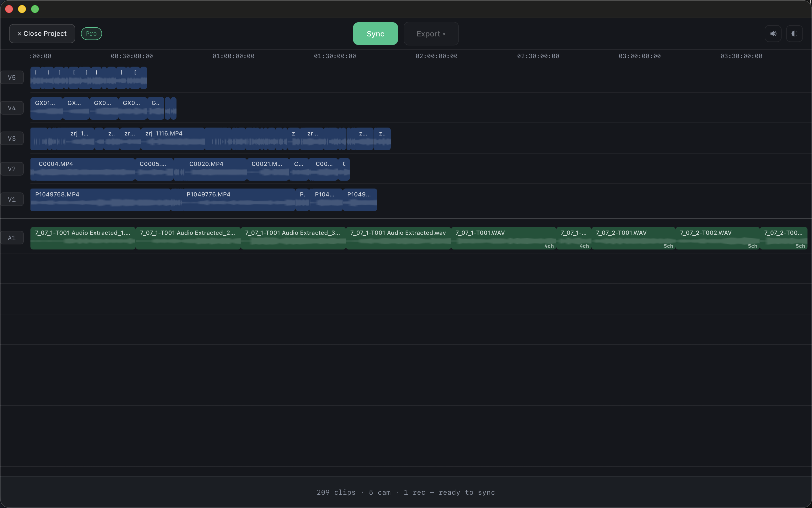
Task: Select clip C0020.MP4 on V2
Action: pos(215,169)
